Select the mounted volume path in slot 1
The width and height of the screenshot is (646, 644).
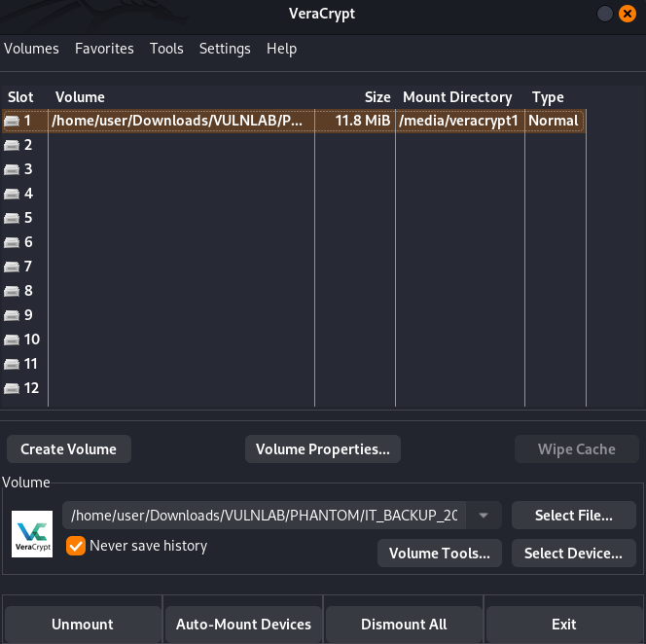click(x=177, y=121)
